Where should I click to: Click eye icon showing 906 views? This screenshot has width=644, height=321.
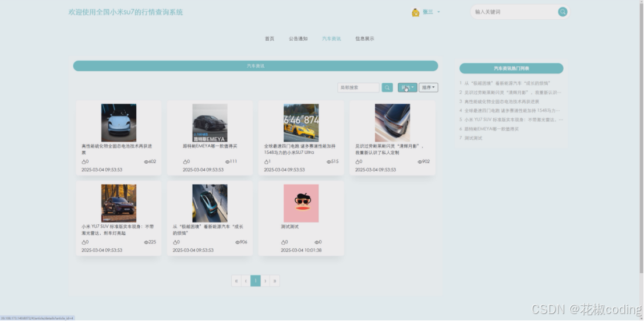point(238,242)
